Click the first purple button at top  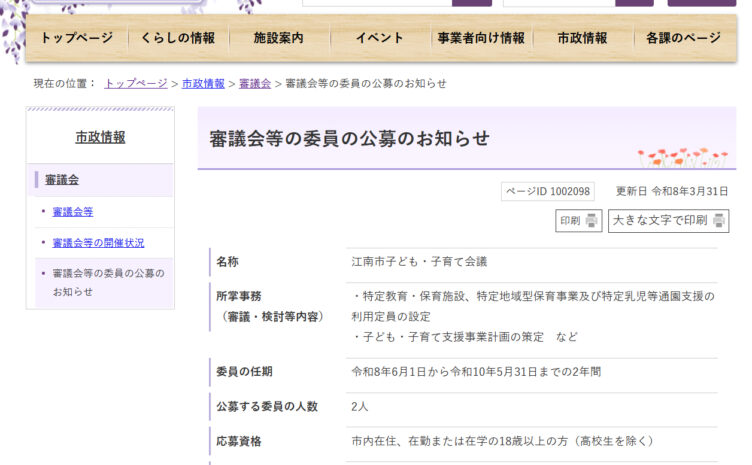[x=471, y=3]
